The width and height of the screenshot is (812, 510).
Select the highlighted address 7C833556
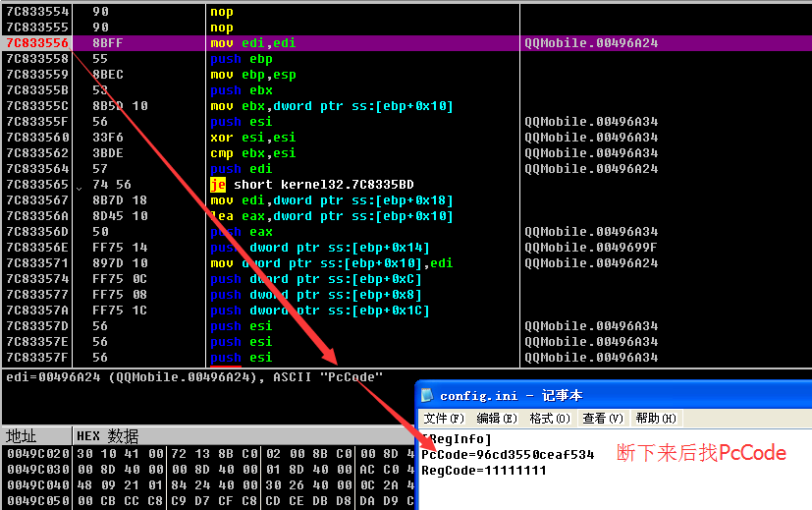36,43
